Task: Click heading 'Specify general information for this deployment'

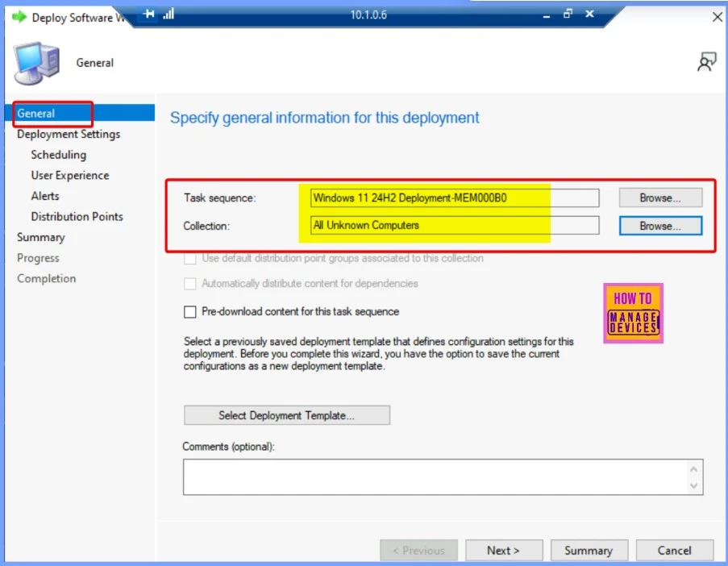Action: pyautogui.click(x=325, y=118)
